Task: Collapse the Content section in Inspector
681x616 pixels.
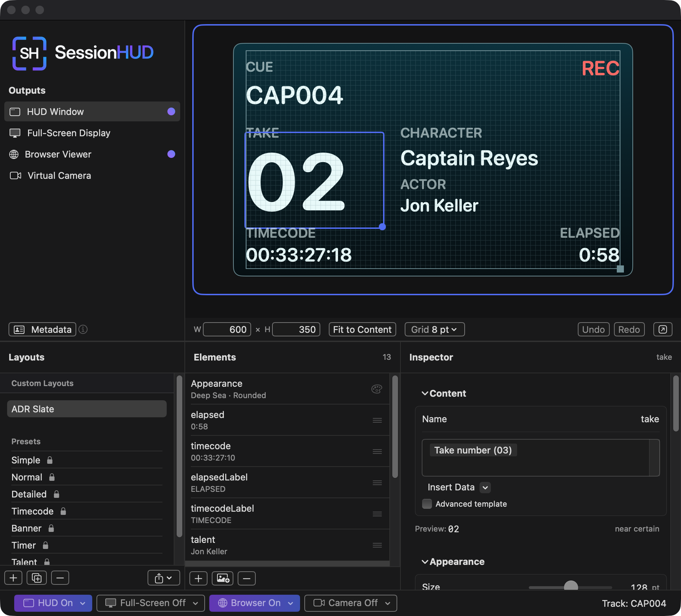Action: 425,394
